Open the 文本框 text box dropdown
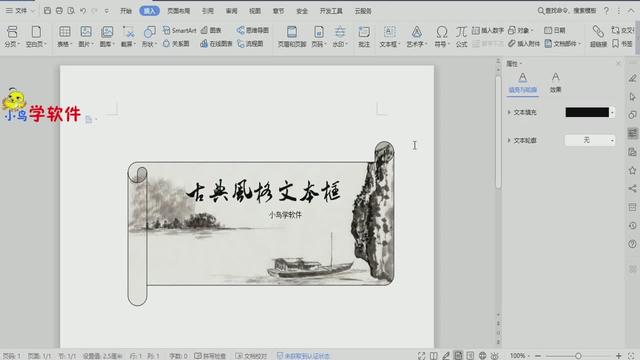The width and height of the screenshot is (640, 360). [389, 36]
